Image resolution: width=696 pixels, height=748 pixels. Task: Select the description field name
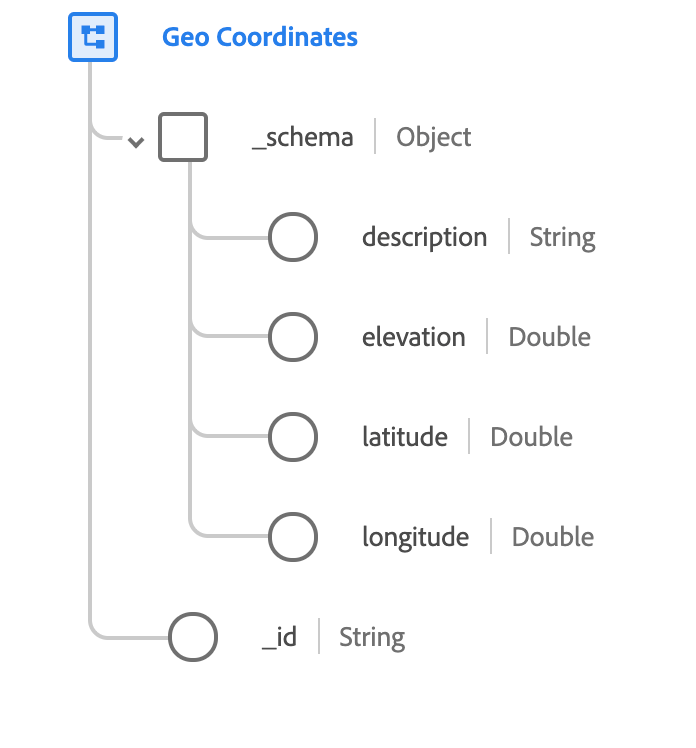424,238
